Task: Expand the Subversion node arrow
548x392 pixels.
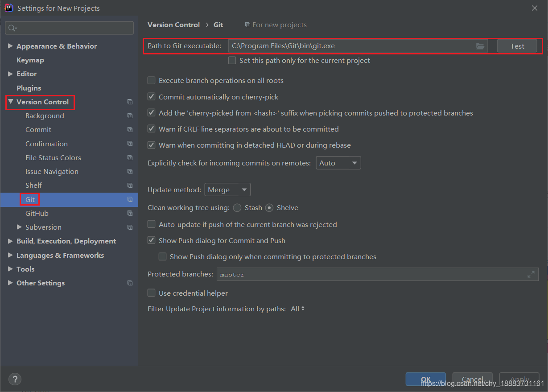Action: [19, 227]
